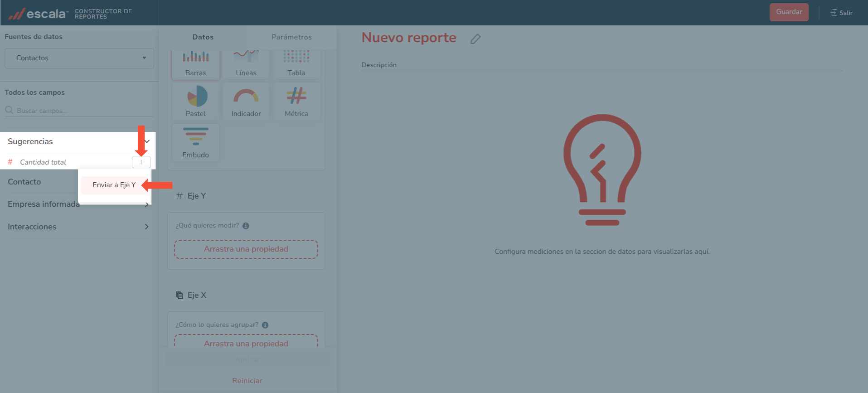Screen dimensions: 868x393
Task: Select the Líneas chart type
Action: point(246,64)
